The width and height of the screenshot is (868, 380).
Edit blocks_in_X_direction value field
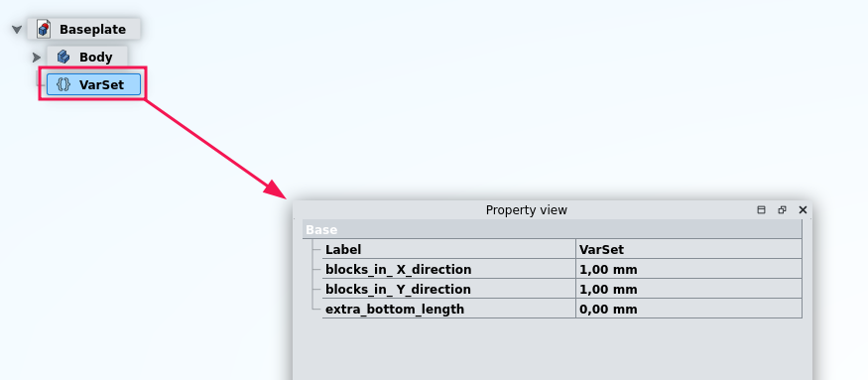coord(688,269)
